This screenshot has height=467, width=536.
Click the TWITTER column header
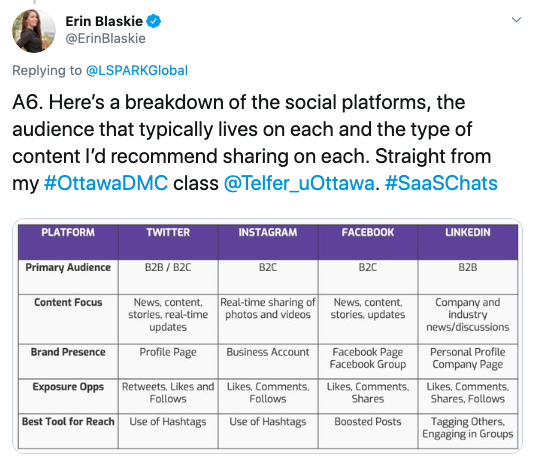coord(168,242)
